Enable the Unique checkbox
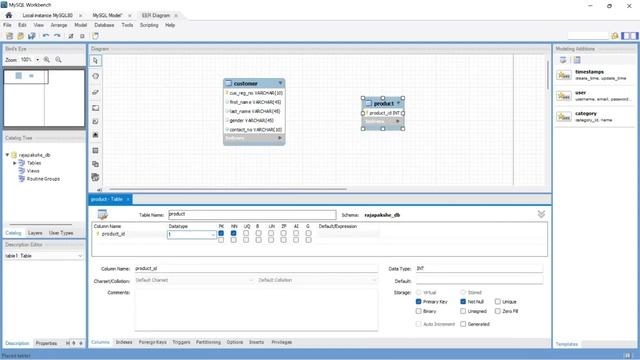Viewport: 640px width, 360px height. tap(498, 302)
